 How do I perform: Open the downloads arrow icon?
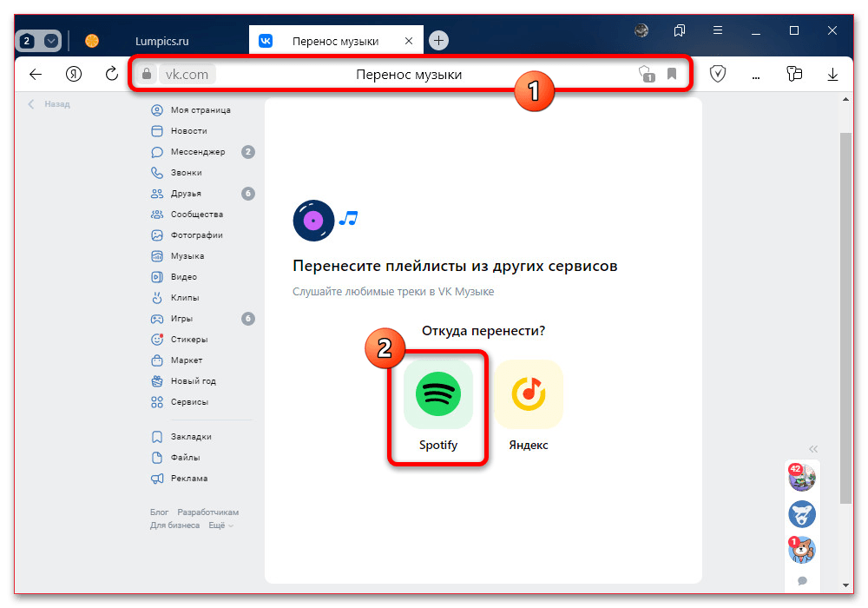click(832, 74)
